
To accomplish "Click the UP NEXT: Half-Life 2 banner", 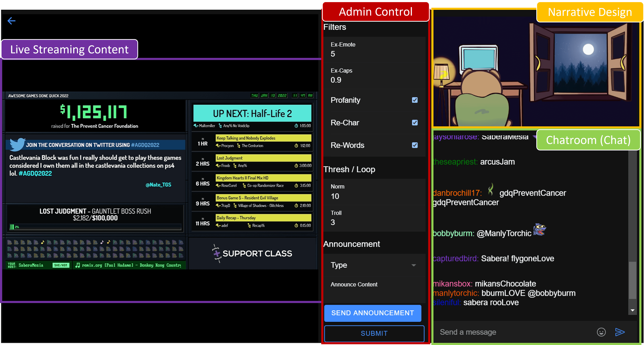I will [x=252, y=113].
